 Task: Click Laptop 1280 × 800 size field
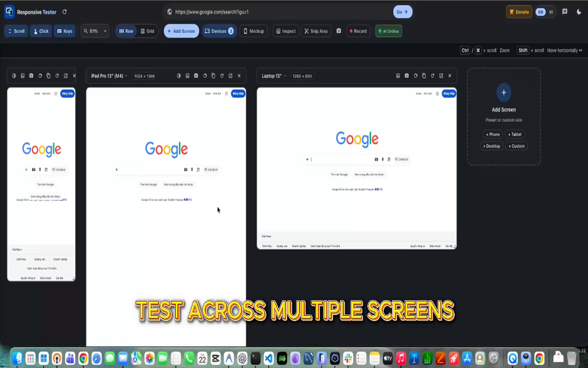(302, 76)
